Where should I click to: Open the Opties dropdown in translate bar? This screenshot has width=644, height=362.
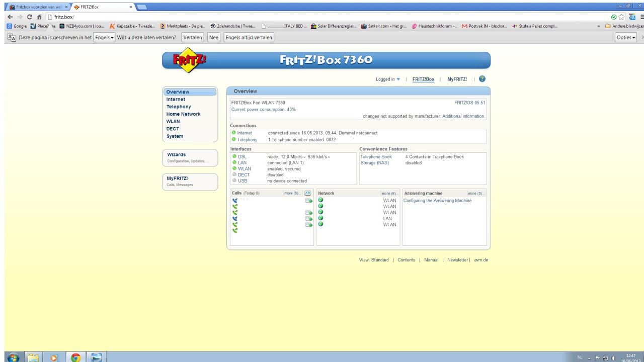pyautogui.click(x=626, y=38)
